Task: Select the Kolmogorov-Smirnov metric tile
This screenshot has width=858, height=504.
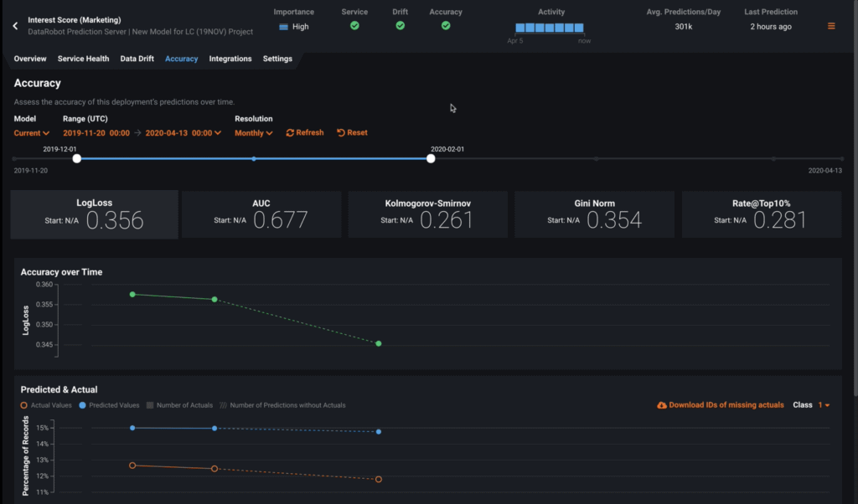Action: coord(428,214)
